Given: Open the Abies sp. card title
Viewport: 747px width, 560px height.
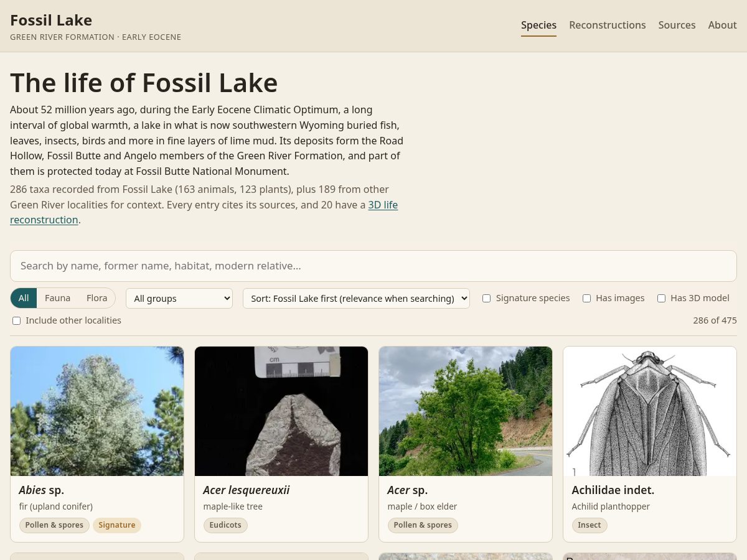Looking at the screenshot, I should [42, 490].
